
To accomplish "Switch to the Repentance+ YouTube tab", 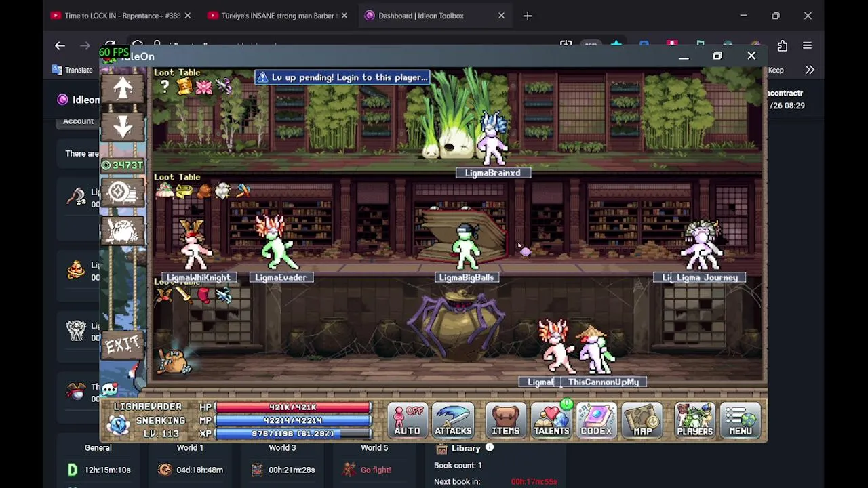I will point(122,16).
